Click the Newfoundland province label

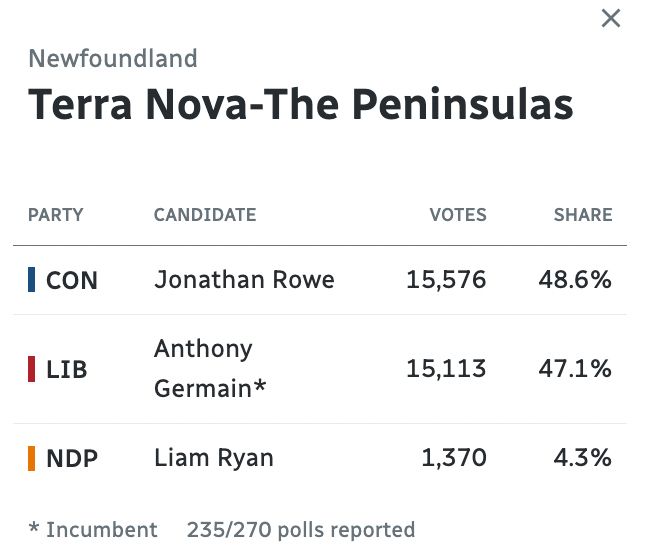(x=113, y=58)
